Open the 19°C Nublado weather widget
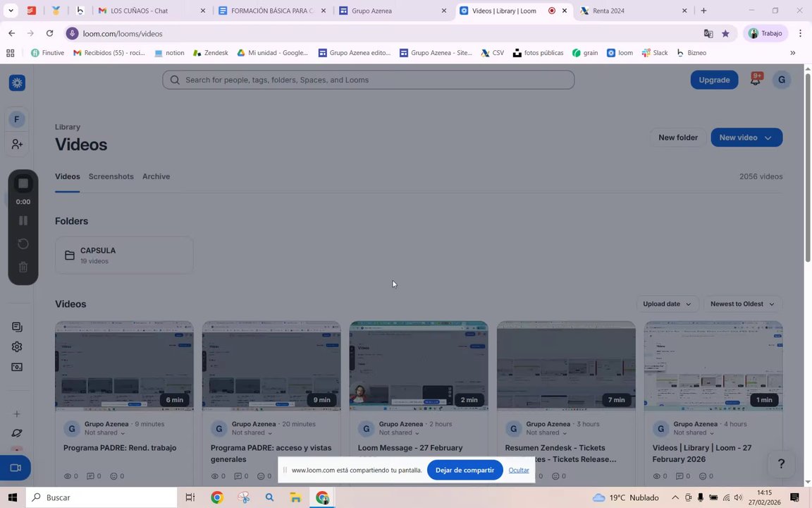The width and height of the screenshot is (812, 508). coord(626,497)
